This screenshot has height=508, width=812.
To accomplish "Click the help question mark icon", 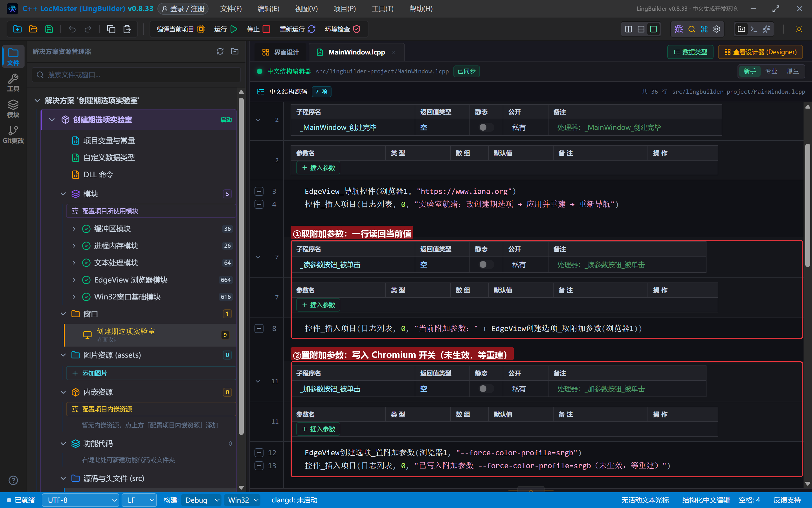I will click(13, 480).
